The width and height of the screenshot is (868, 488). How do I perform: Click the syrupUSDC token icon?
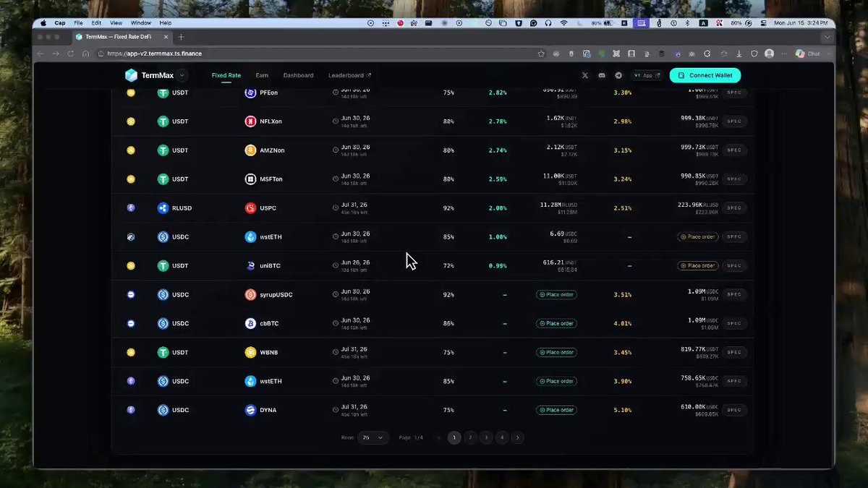[x=250, y=295]
